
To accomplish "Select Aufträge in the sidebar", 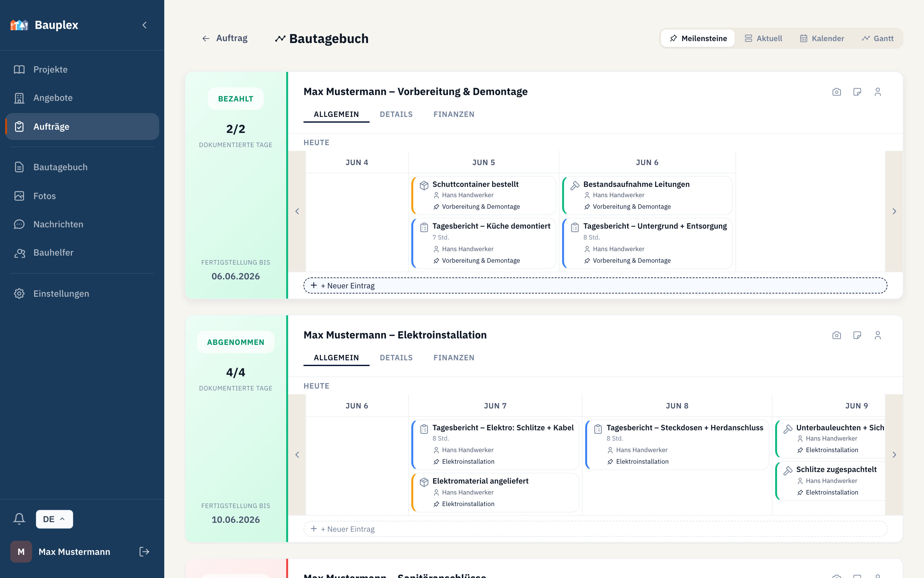I will 82,127.
